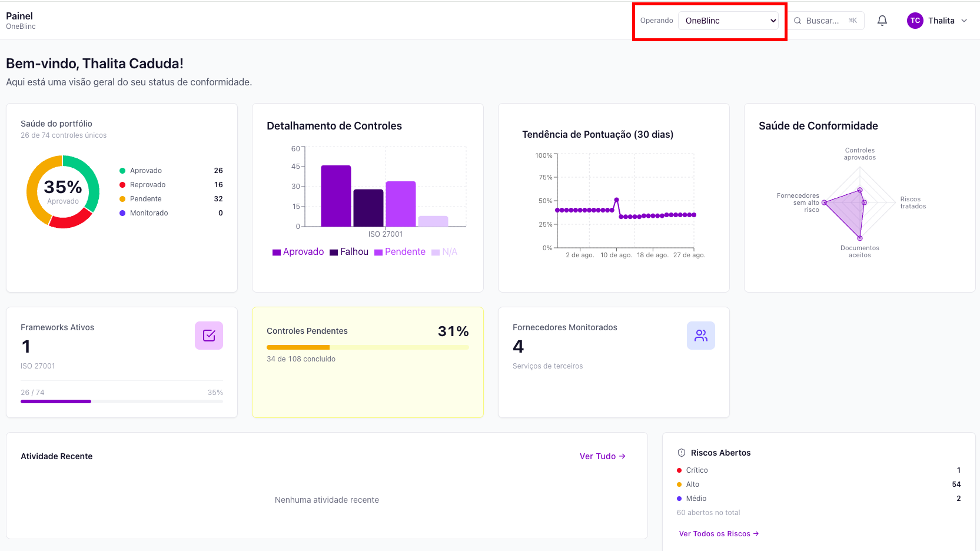Screen dimensions: 980x551
Task: Click the Tendência de Pontuação heading
Action: 598,134
